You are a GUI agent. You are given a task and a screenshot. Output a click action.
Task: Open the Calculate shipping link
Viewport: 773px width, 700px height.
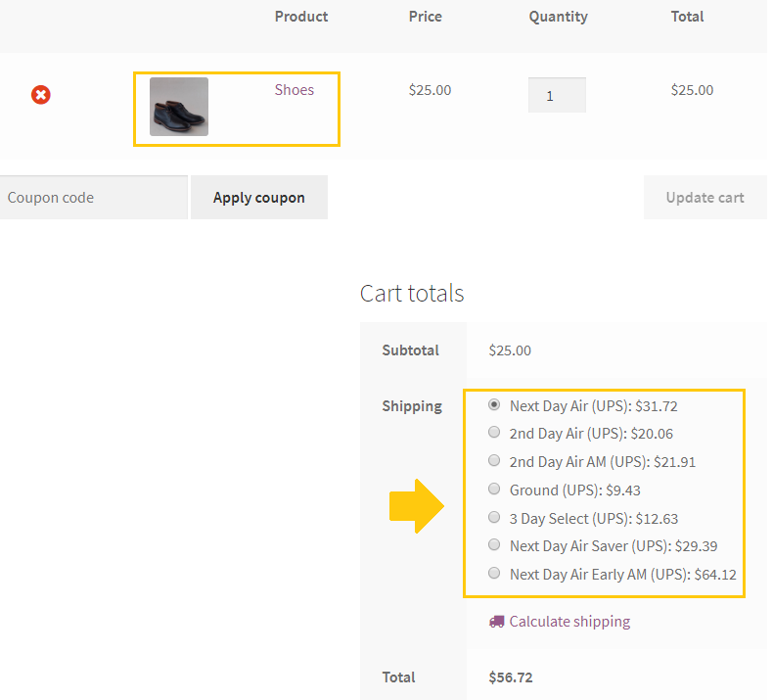pos(569,622)
